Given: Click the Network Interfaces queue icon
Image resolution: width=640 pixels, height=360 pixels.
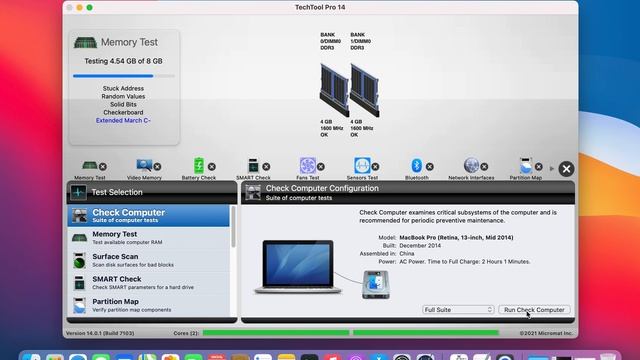Looking at the screenshot, I should point(471,165).
